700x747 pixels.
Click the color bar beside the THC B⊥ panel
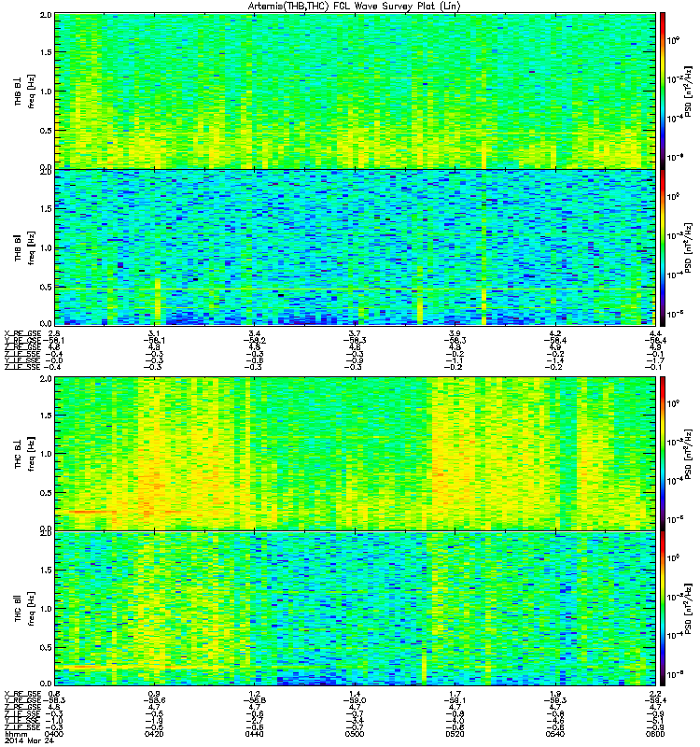pos(663,454)
